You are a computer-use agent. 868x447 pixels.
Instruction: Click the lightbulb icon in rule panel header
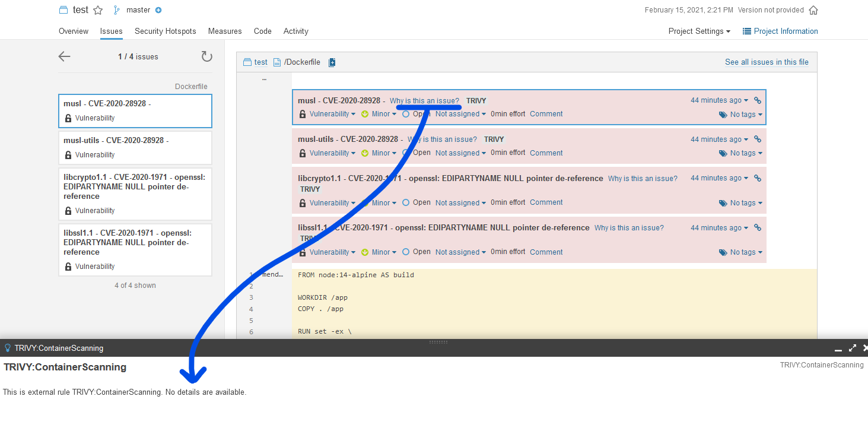point(8,348)
